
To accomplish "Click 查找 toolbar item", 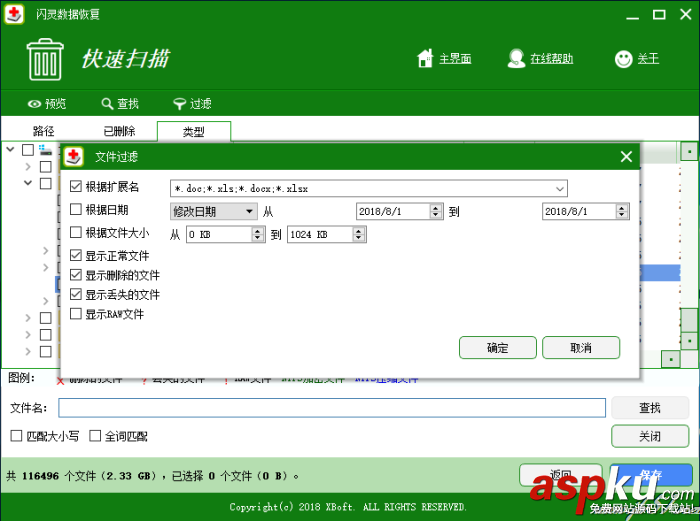I will [120, 104].
